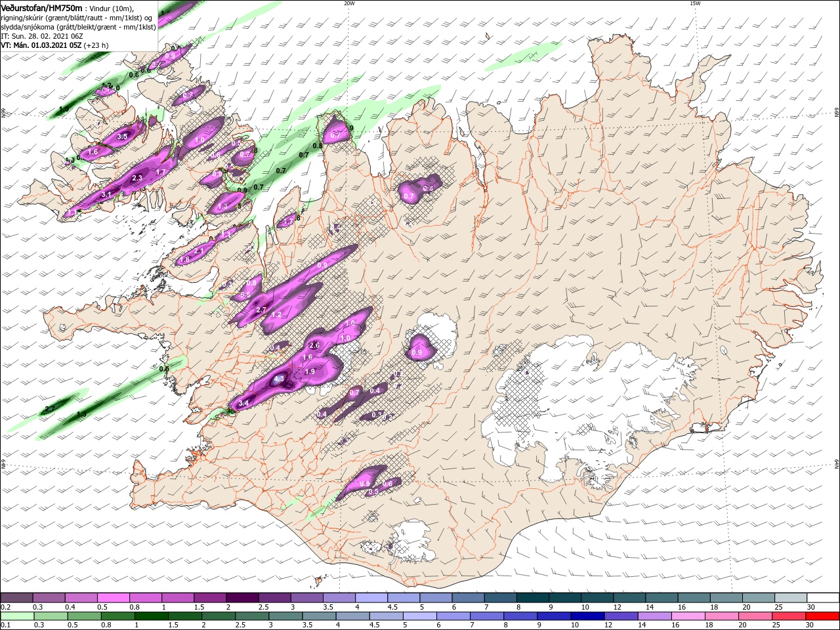840x630 pixels.
Task: Click the 2.6 snowfall value on the map
Action: pyautogui.click(x=314, y=345)
